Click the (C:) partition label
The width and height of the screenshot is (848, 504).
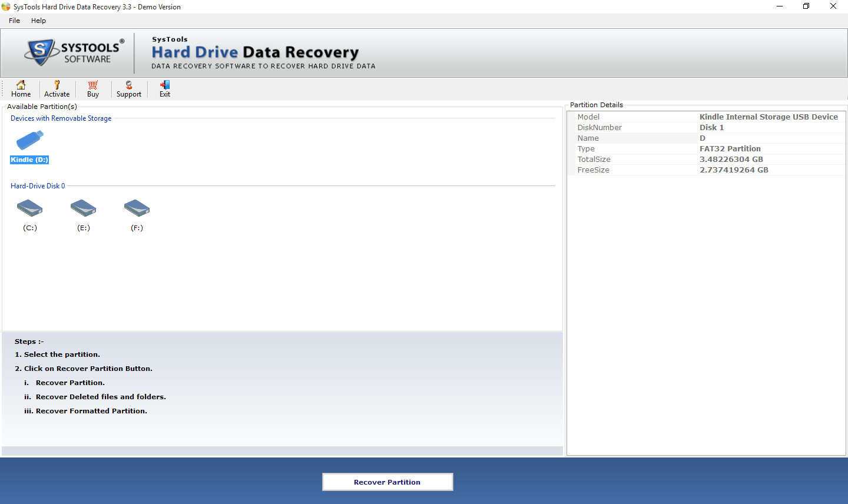pos(30,228)
